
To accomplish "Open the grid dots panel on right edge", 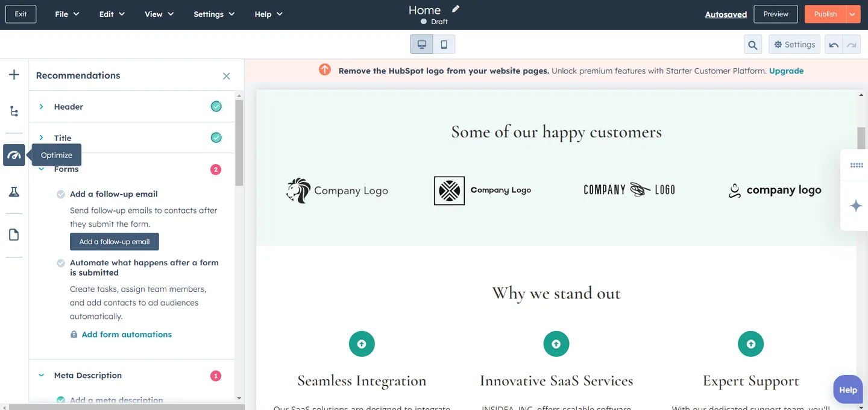I will (x=857, y=165).
